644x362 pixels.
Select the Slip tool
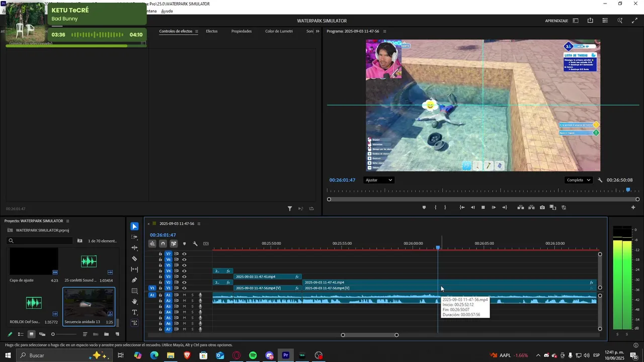pyautogui.click(x=134, y=269)
